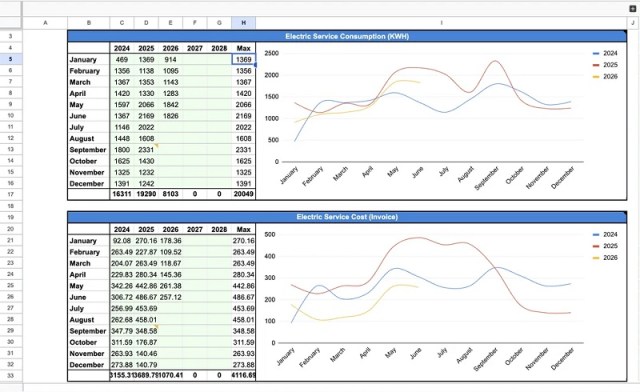Screen dimensions: 640x392
Task: Select April 2025 consumption cell 1330
Action: tap(146, 94)
